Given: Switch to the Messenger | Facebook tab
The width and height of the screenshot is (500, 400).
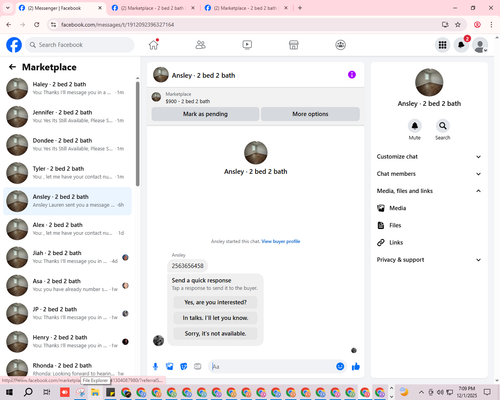Looking at the screenshot, I should click(x=60, y=8).
